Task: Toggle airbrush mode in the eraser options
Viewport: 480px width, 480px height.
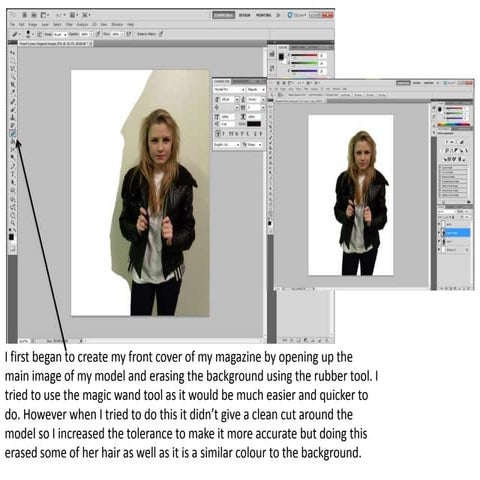Action: pos(129,34)
